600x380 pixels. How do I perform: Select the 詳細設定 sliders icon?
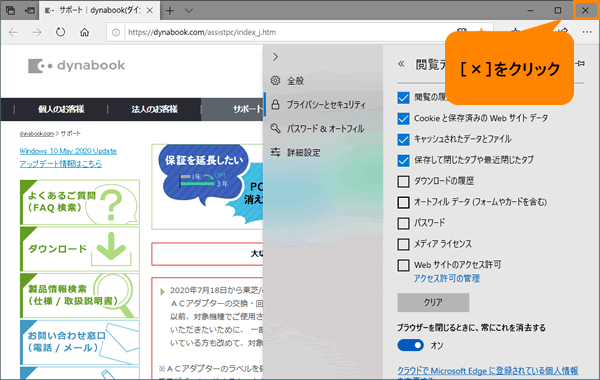click(276, 152)
